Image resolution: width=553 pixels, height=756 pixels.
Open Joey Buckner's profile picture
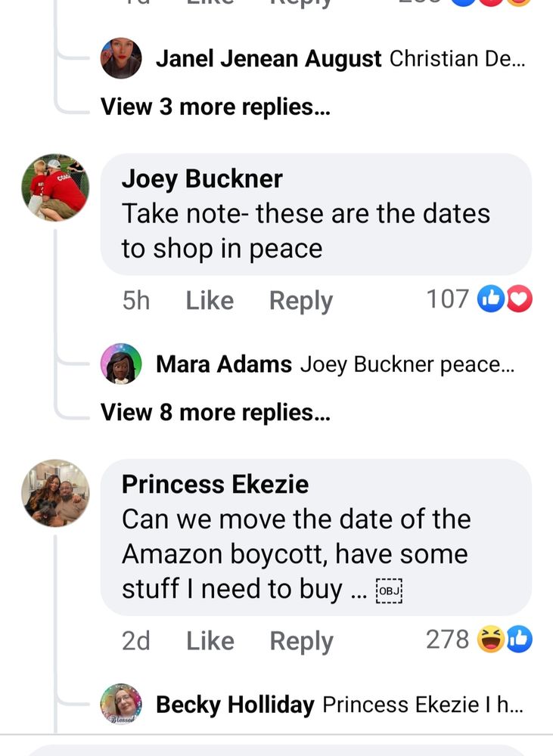(55, 187)
